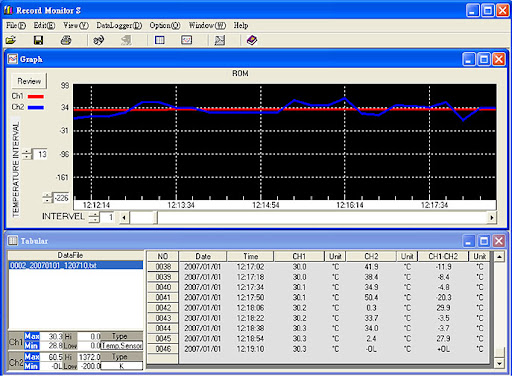512x376 pixels.
Task: Open the DataLogger menu
Action: (x=119, y=25)
